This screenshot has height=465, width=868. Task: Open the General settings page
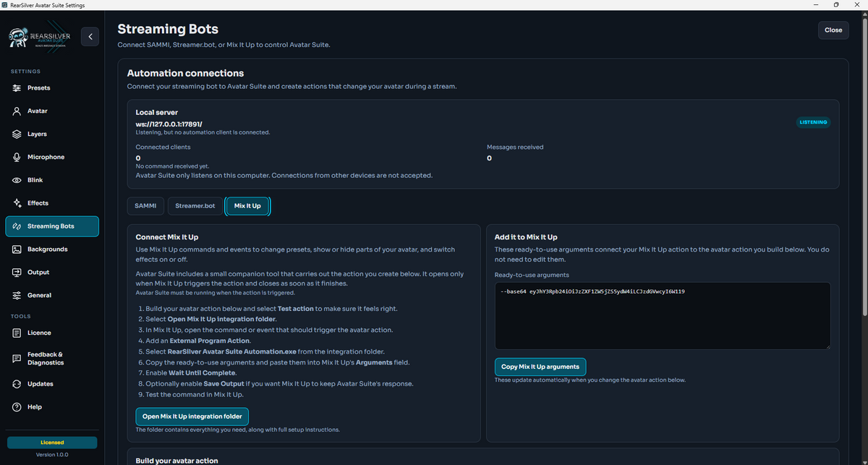52,296
